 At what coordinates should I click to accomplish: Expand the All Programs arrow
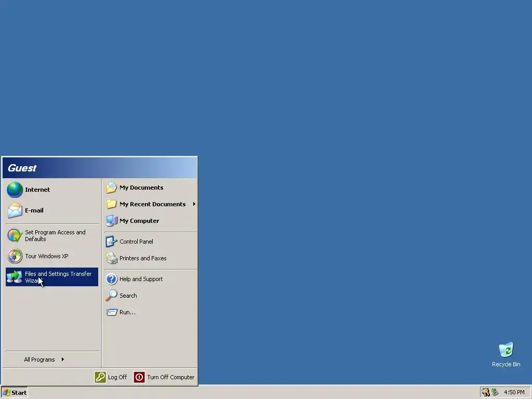coord(63,360)
